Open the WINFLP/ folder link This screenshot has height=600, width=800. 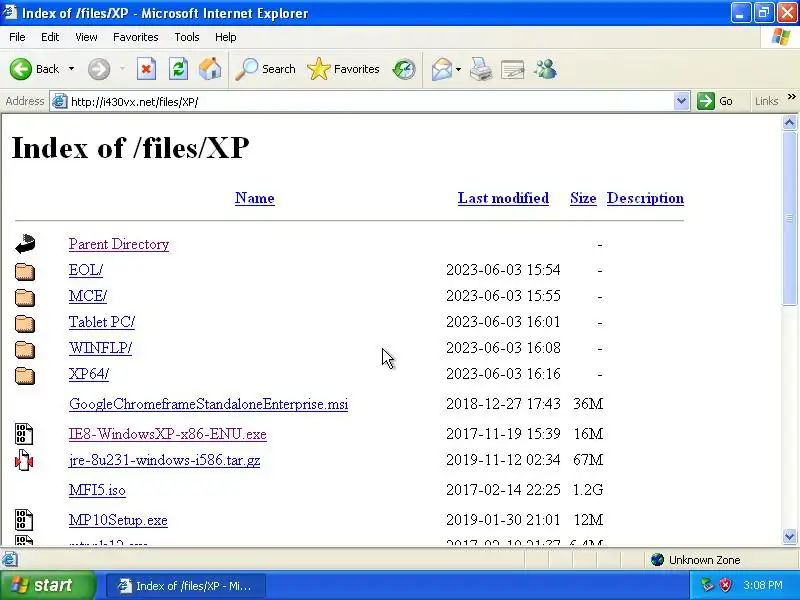pyautogui.click(x=100, y=348)
